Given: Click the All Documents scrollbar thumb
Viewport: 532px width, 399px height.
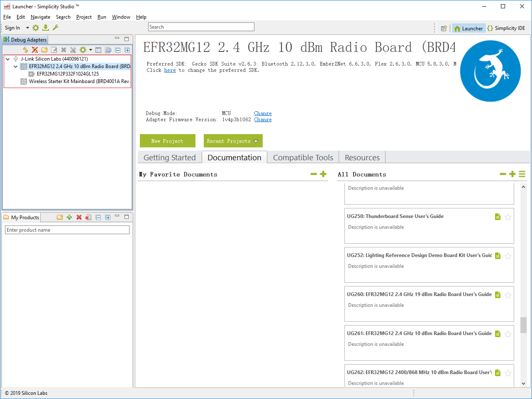Looking at the screenshot, I should pos(523,325).
